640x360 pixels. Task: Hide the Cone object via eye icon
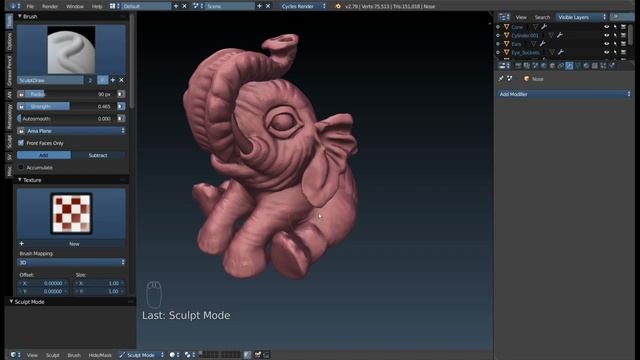click(607, 27)
